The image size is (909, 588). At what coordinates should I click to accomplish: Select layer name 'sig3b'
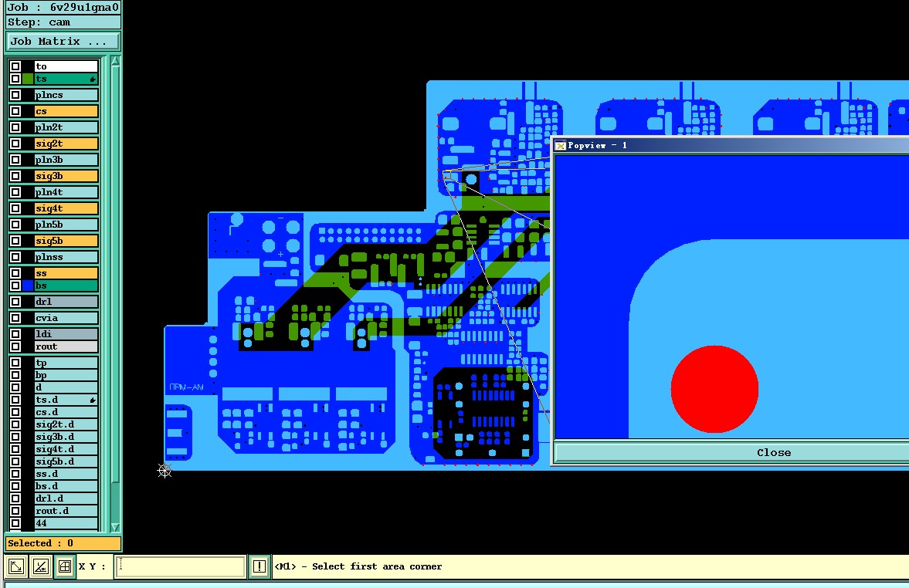[x=66, y=176]
